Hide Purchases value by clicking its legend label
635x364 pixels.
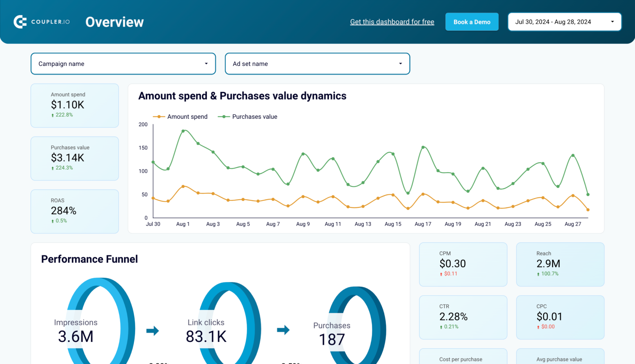click(x=255, y=117)
